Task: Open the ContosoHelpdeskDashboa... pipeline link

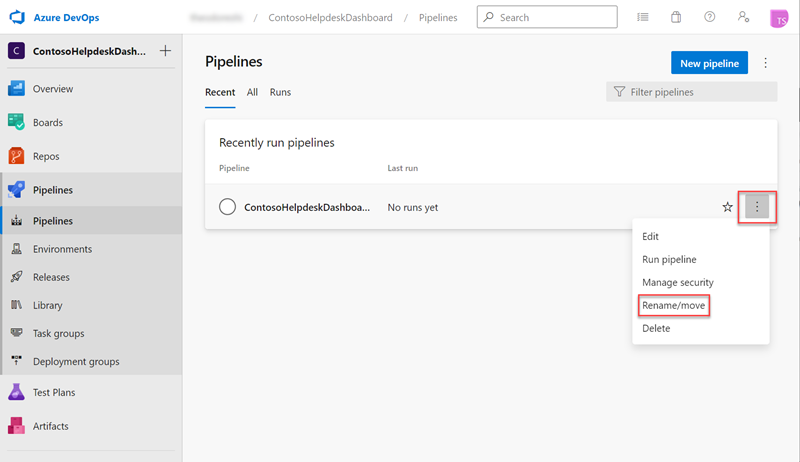Action: click(307, 208)
